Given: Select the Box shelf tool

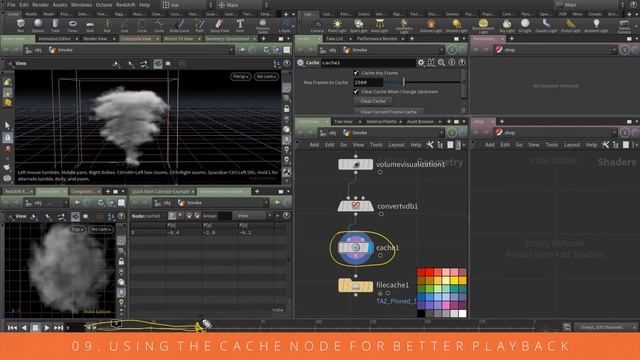Looking at the screenshot, I should [20, 25].
